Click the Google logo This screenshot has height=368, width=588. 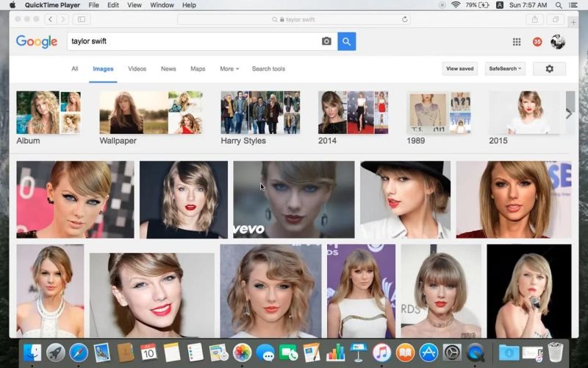point(36,41)
